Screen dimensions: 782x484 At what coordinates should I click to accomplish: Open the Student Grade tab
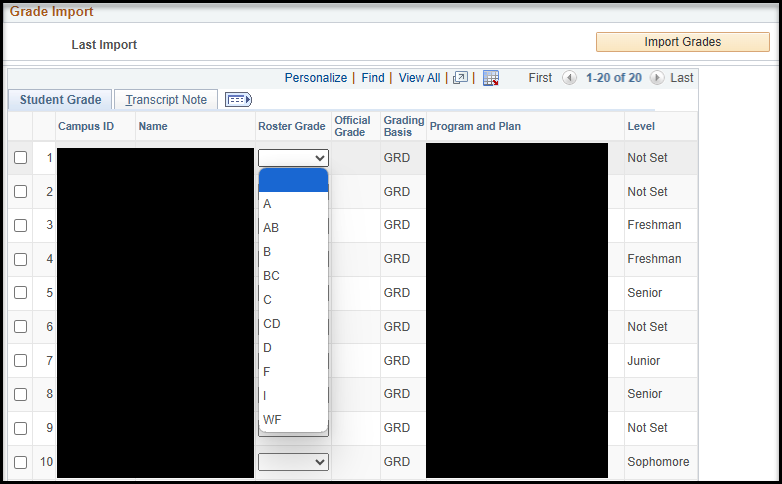[60, 100]
